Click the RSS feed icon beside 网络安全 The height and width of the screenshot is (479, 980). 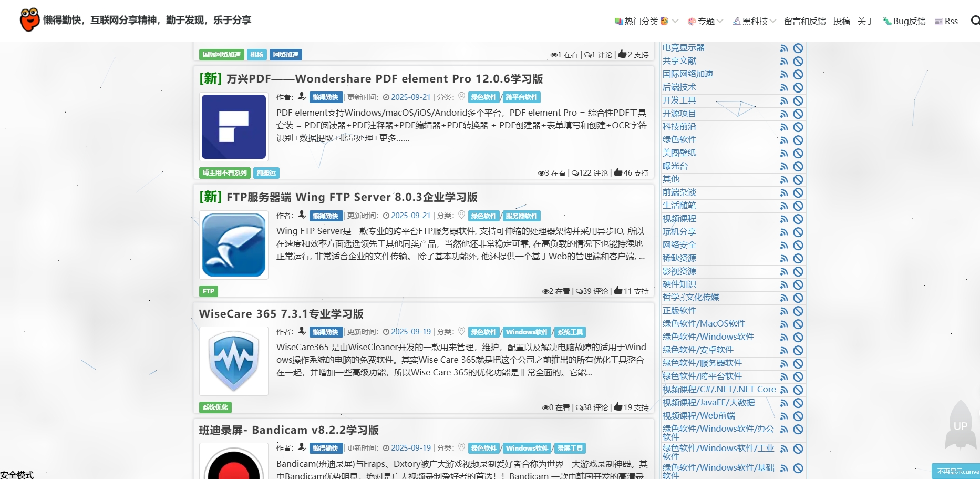(784, 245)
